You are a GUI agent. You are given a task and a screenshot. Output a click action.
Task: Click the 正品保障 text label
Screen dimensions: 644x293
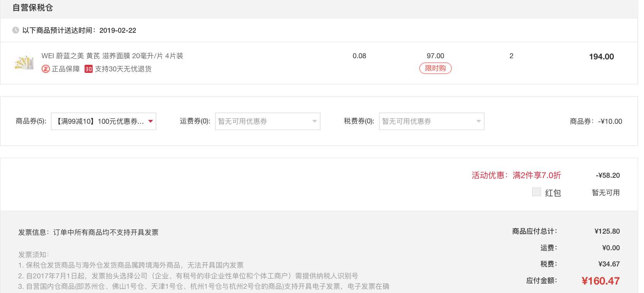[66, 69]
